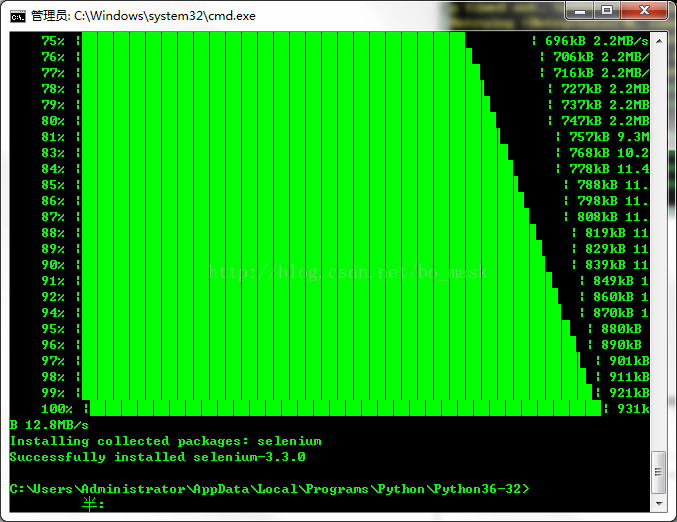Click the Python36-32 command prompt line

click(x=269, y=489)
